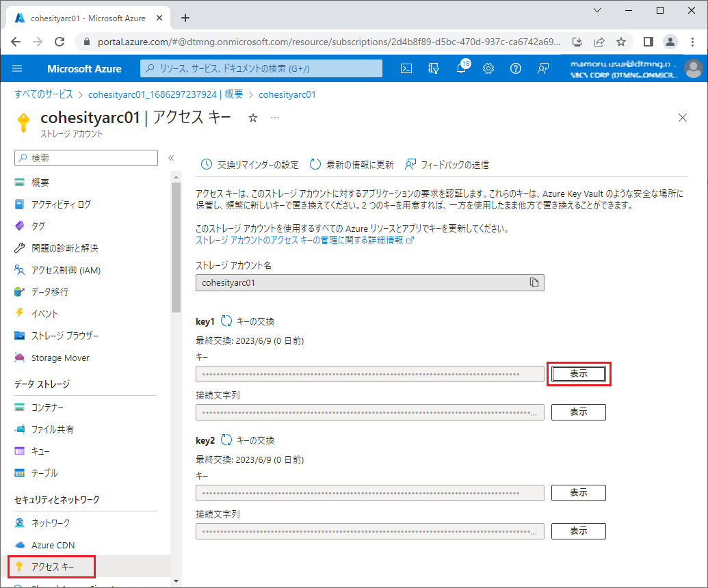Collapse the left navigation menu

[171, 158]
